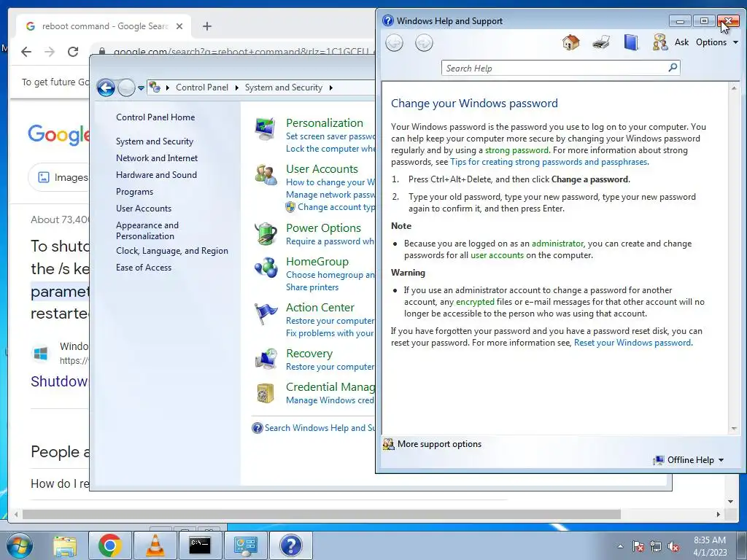Focus the Search Help input field
The width and height of the screenshot is (747, 560).
(x=554, y=68)
